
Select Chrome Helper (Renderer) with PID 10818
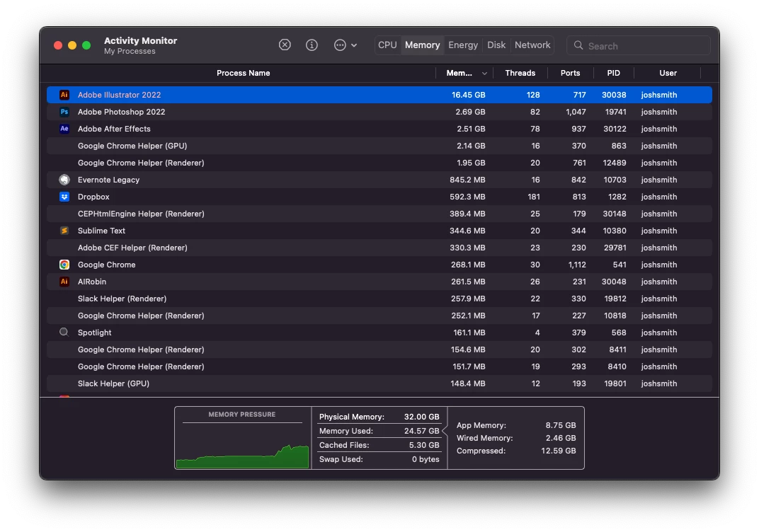pyautogui.click(x=379, y=316)
